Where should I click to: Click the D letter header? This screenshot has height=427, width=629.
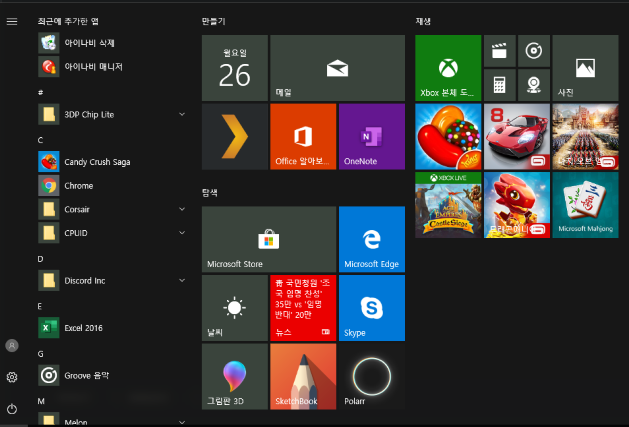click(40, 259)
